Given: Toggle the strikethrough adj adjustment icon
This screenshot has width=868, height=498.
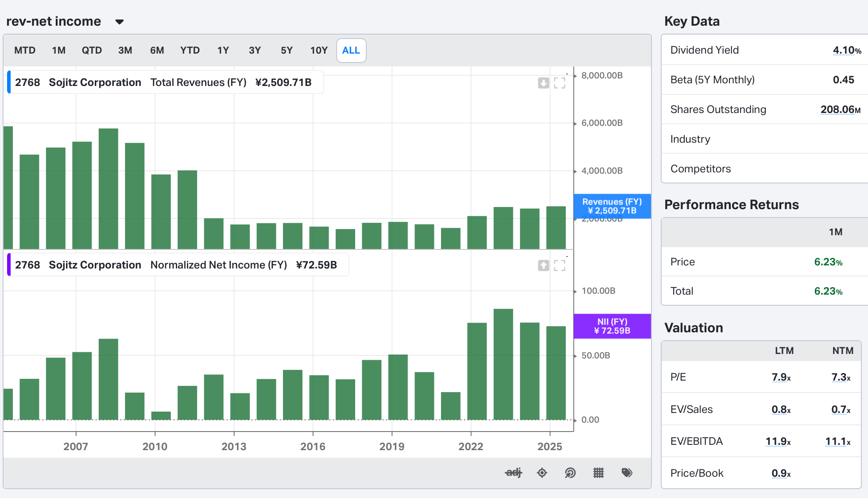Looking at the screenshot, I should tap(513, 473).
